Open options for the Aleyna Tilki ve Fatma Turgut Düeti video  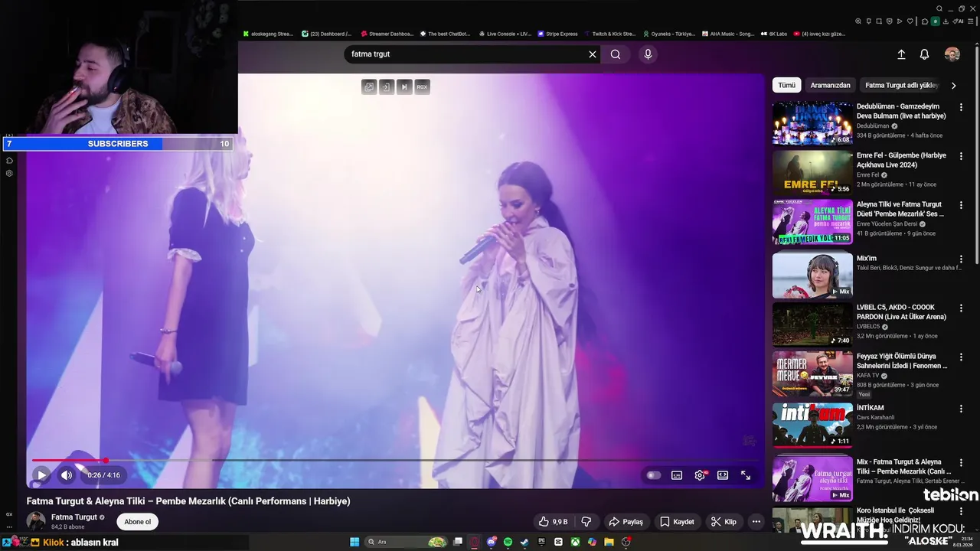tap(961, 205)
